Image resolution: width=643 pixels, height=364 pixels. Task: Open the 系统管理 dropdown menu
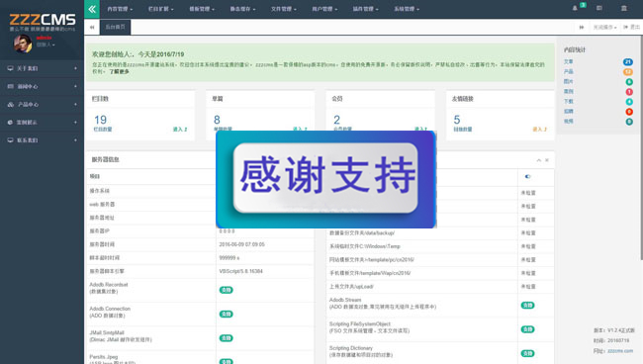pyautogui.click(x=407, y=9)
